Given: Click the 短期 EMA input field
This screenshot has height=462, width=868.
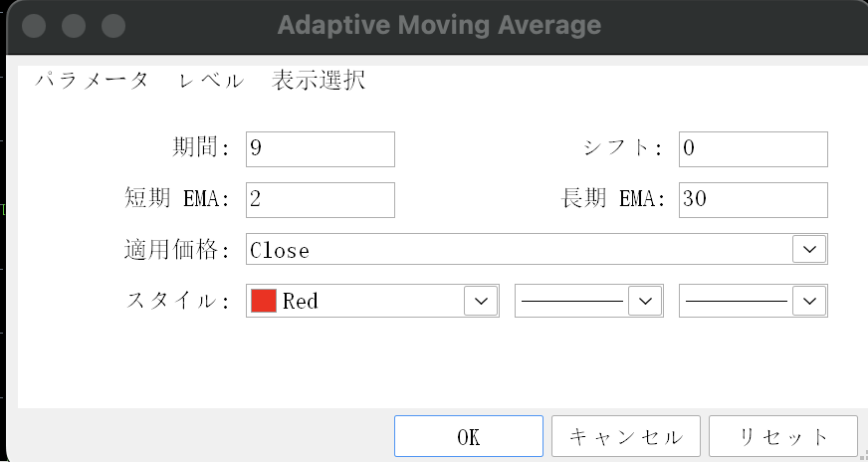Looking at the screenshot, I should [320, 199].
